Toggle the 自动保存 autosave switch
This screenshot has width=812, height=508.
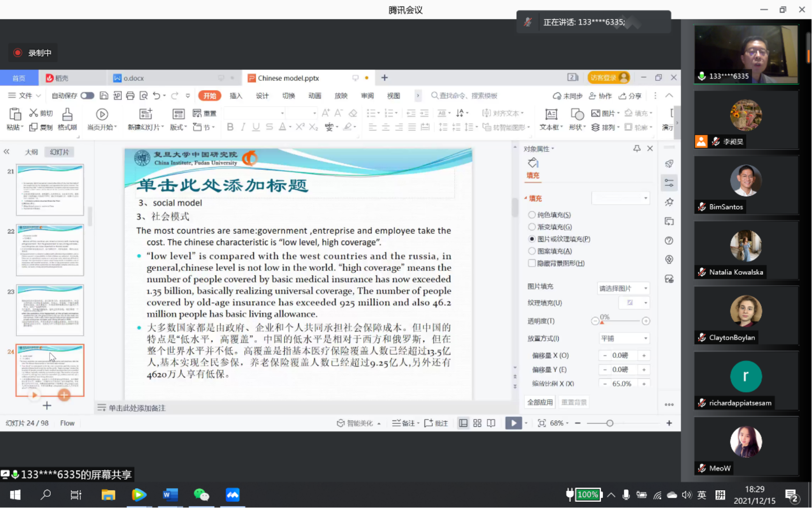point(87,95)
